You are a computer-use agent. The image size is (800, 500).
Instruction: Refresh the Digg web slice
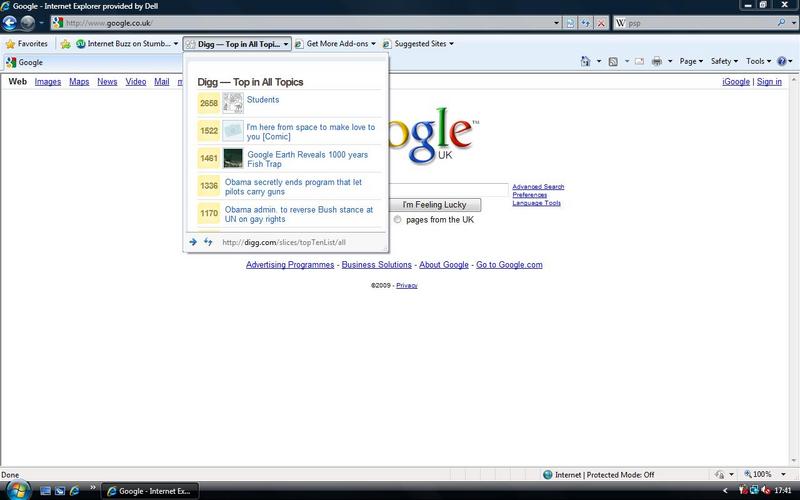(208, 242)
